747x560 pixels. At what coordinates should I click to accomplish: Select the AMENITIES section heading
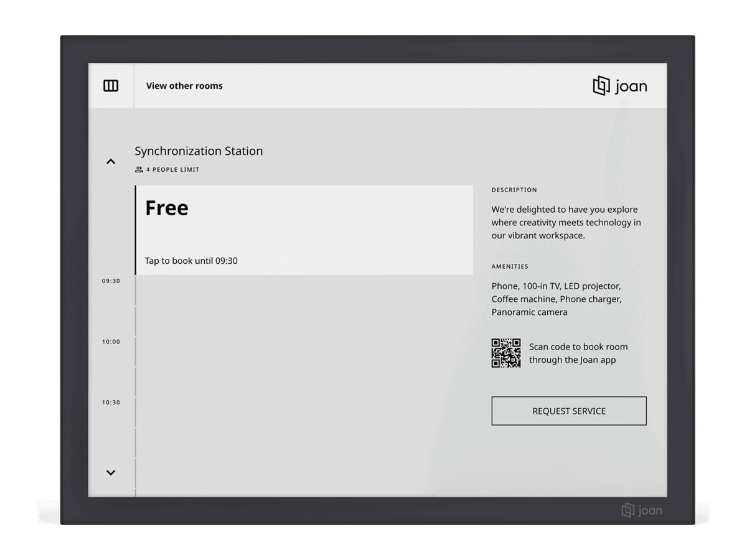coord(510,266)
